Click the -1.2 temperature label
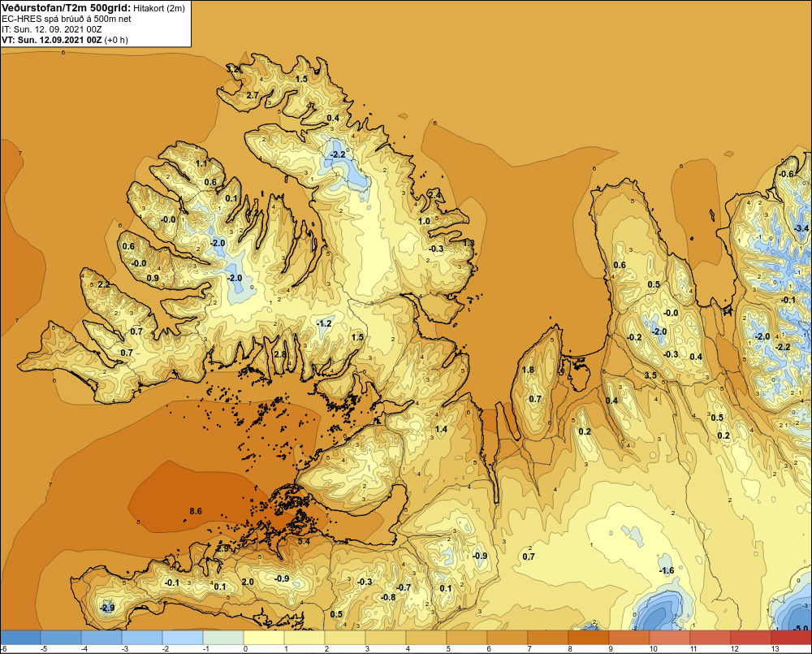 point(324,323)
